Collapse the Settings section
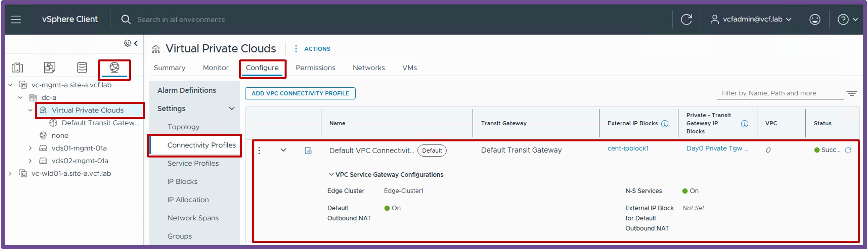 pos(232,108)
